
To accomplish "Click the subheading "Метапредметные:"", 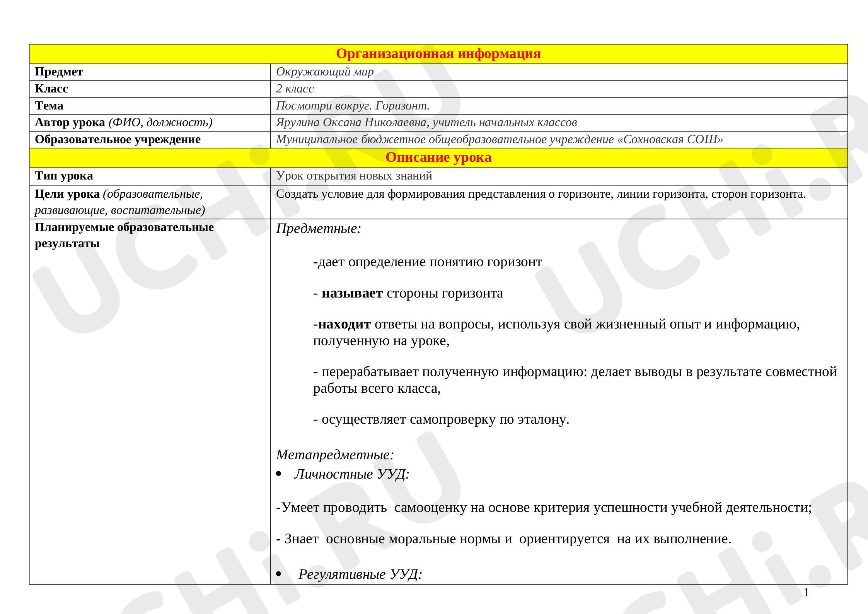I will click(335, 455).
